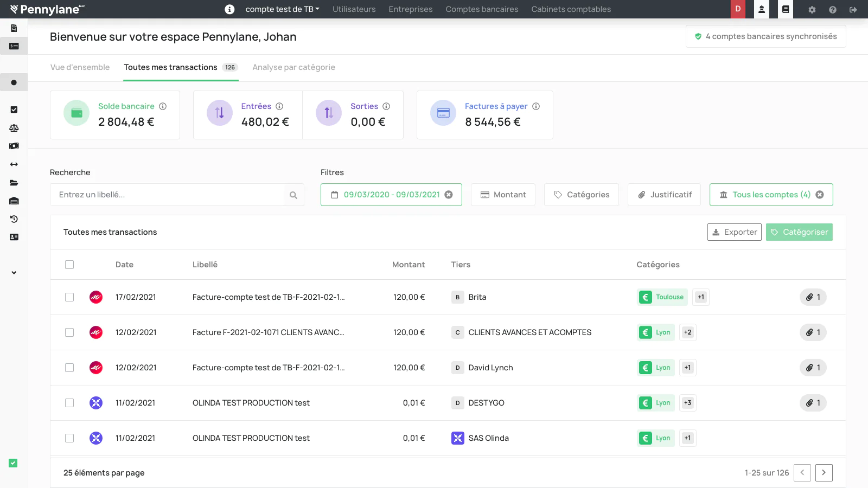Click 4 comptes bancaires synchronisés button
This screenshot has height=488, width=868.
(x=766, y=36)
